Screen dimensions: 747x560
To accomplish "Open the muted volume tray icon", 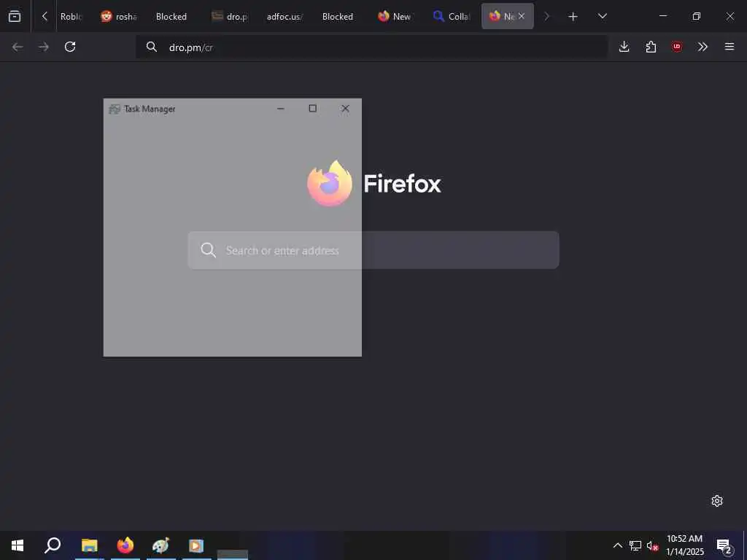I will (x=652, y=545).
